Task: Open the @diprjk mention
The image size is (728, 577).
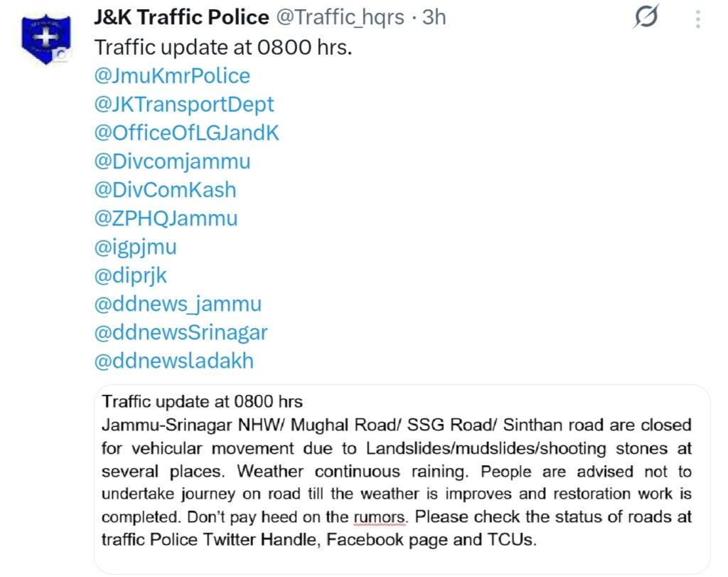Action: tap(131, 276)
